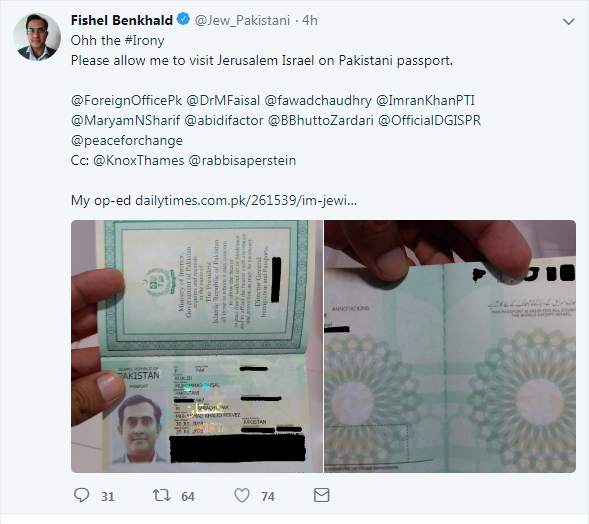Click the verified badge next to name
This screenshot has width=589, height=524.
183,19
